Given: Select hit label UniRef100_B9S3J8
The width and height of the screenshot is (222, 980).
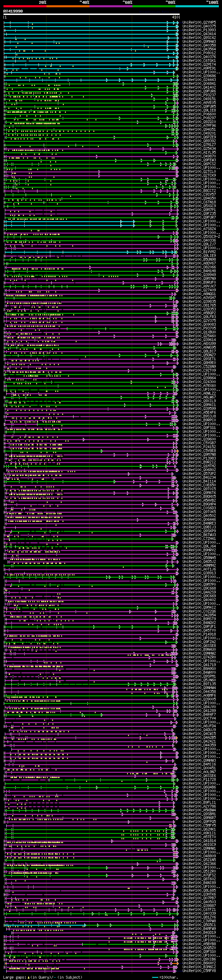Looking at the screenshot, I should pyautogui.click(x=199, y=416).
